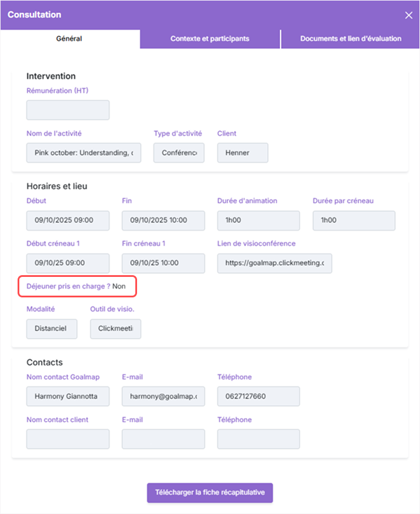The width and height of the screenshot is (420, 514).
Task: Click the Client field showing Henner
Action: (243, 153)
